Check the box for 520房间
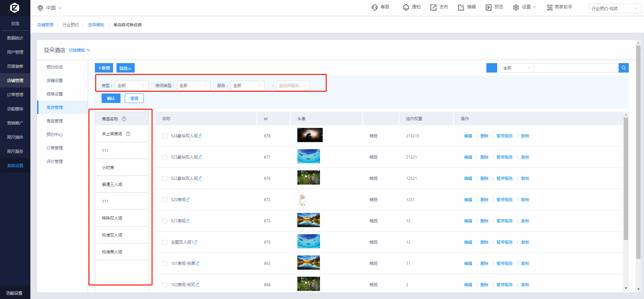Viewport: 644px width, 299px height. pyautogui.click(x=165, y=200)
